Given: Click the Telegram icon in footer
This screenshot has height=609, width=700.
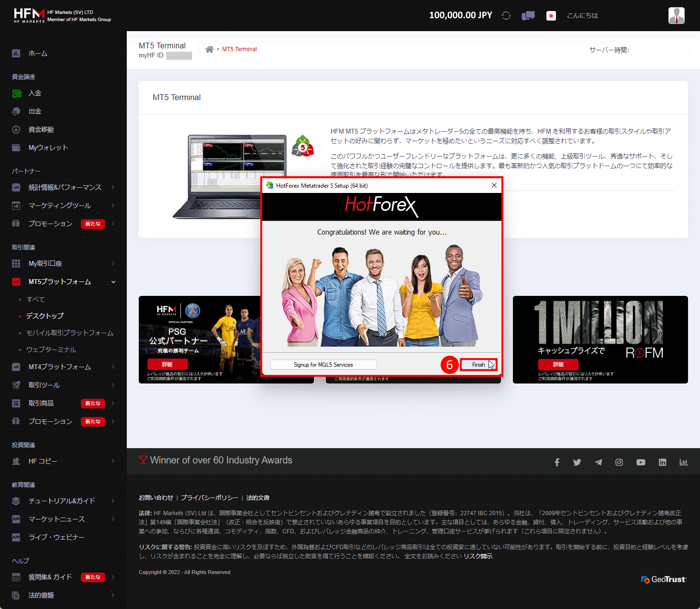Looking at the screenshot, I should (x=598, y=462).
